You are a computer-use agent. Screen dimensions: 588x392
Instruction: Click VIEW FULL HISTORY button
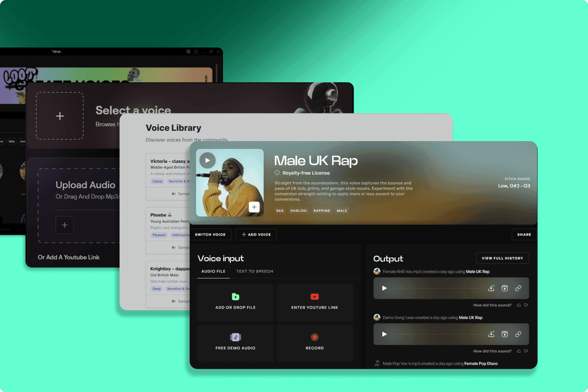[502, 258]
